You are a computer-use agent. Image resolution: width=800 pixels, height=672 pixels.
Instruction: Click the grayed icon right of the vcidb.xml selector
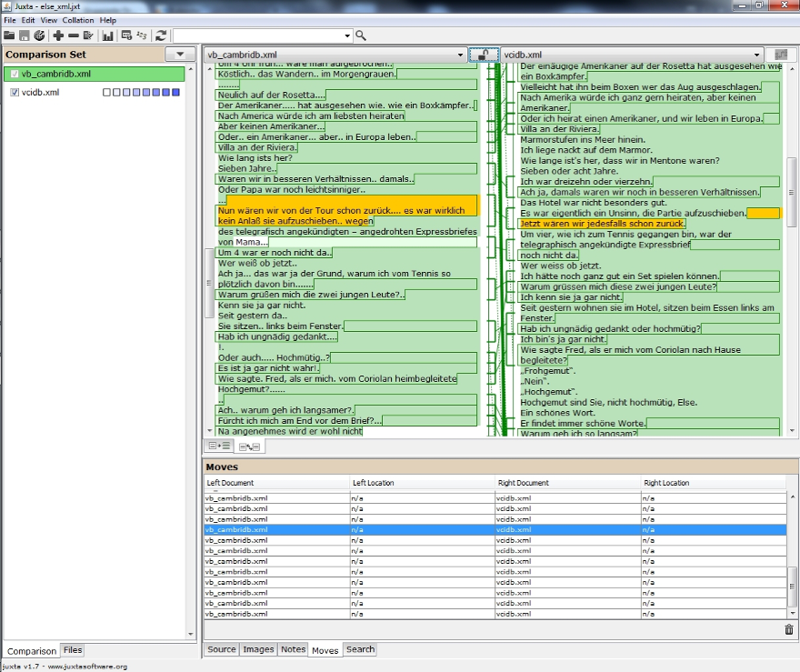click(780, 54)
